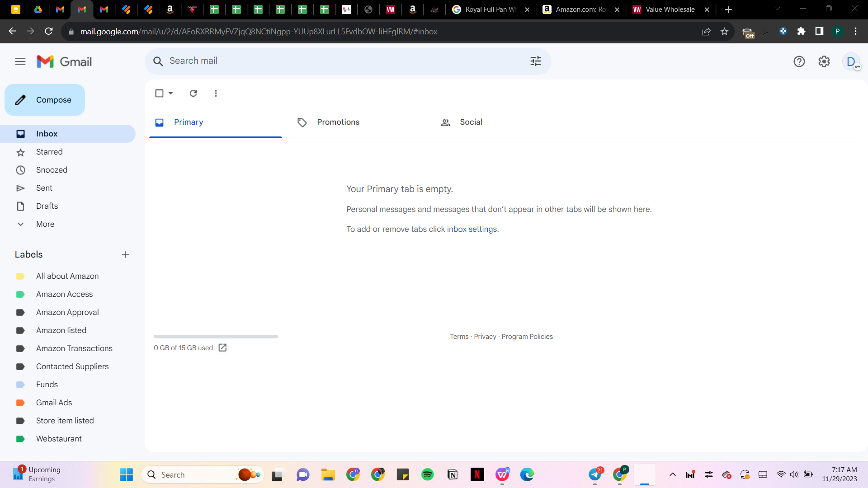The height and width of the screenshot is (488, 868).
Task: Click the storage usage progress bar
Action: coord(216,337)
